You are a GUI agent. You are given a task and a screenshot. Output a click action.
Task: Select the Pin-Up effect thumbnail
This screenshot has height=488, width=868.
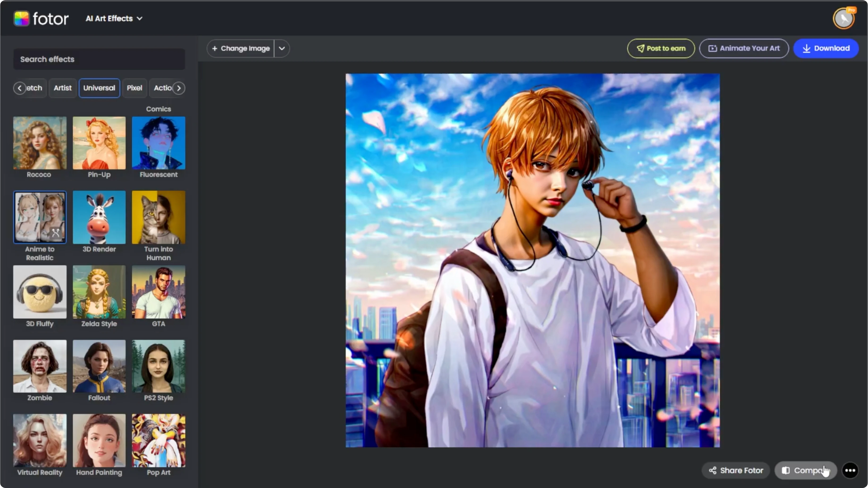point(99,143)
